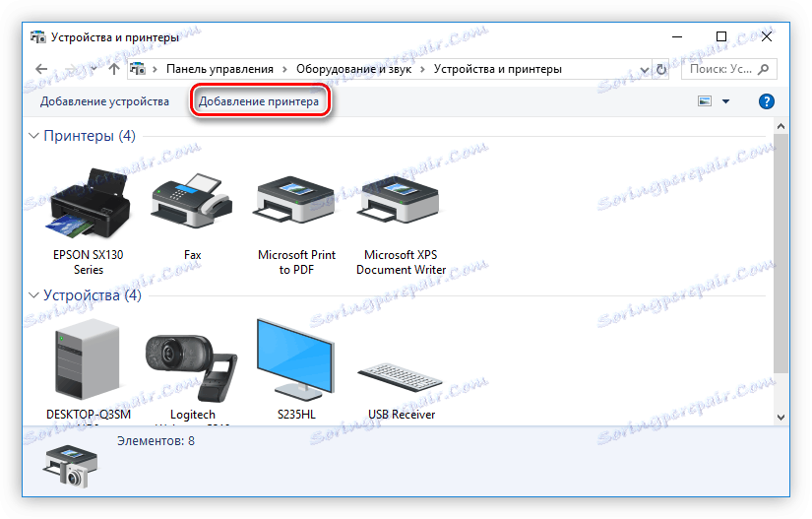Click Добавление устройства in the toolbar
Image resolution: width=812 pixels, height=519 pixels.
tap(104, 101)
